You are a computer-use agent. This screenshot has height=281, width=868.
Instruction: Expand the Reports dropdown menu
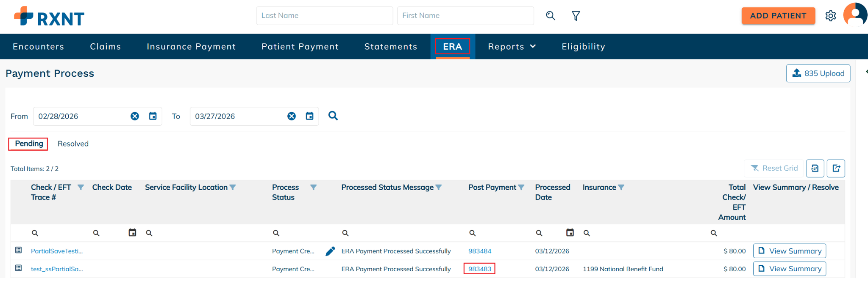point(512,47)
